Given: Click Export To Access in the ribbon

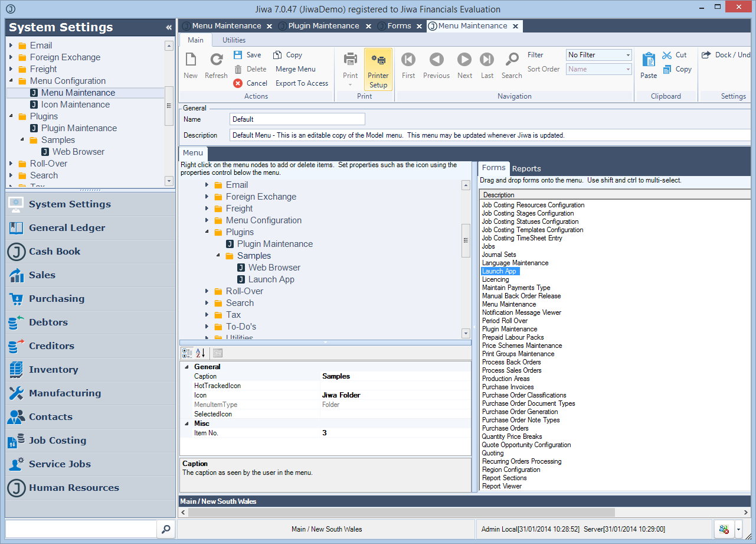Looking at the screenshot, I should click(302, 83).
